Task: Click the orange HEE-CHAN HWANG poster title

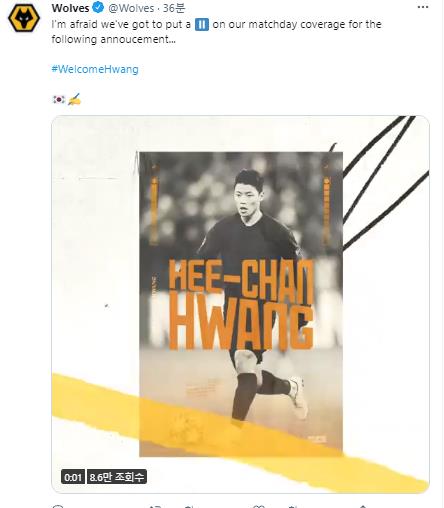Action: point(241,304)
